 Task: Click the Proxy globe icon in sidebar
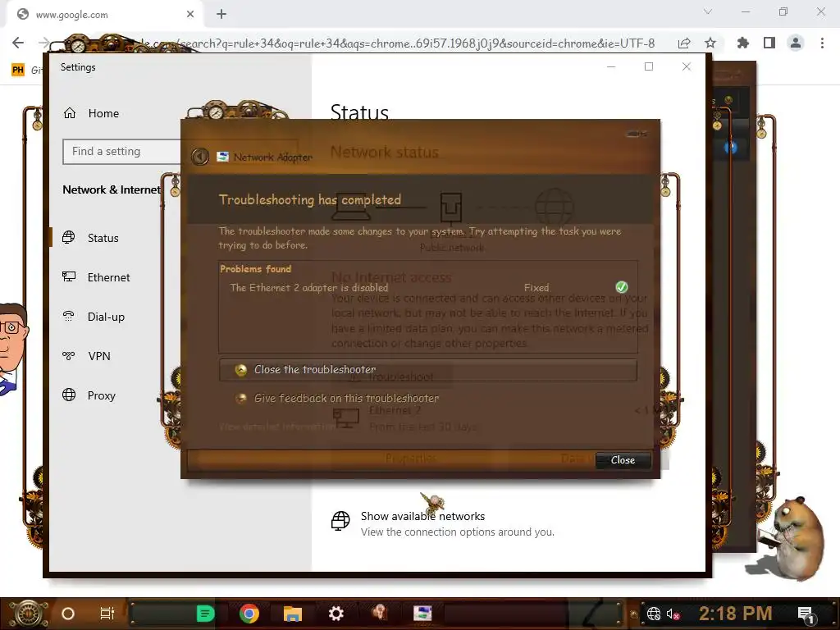pos(69,395)
